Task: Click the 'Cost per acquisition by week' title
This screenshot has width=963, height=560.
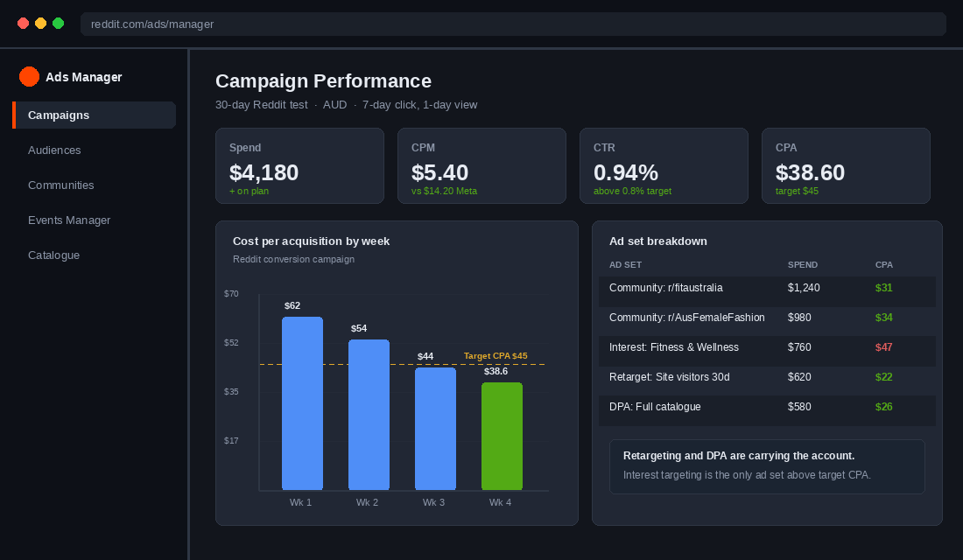Action: pos(311,241)
